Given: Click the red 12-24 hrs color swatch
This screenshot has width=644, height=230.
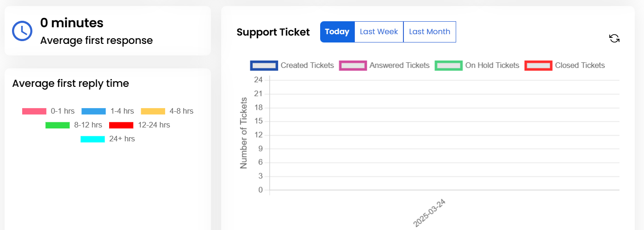Looking at the screenshot, I should (121, 125).
